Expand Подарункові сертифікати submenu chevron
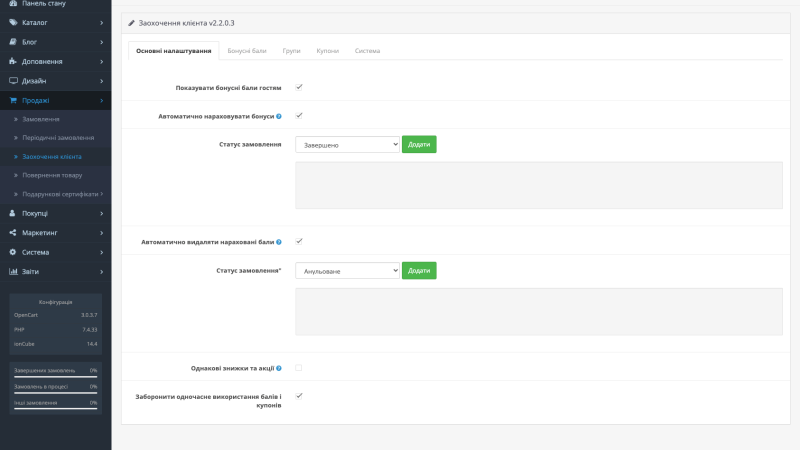Screen dimensions: 800x450 (x=102, y=194)
